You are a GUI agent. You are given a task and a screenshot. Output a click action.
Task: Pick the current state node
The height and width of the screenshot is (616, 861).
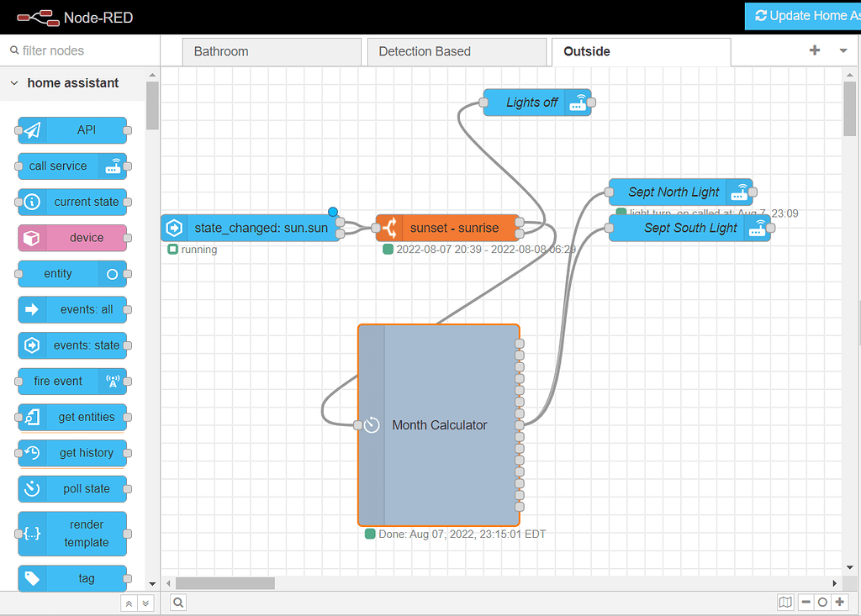pyautogui.click(x=71, y=202)
